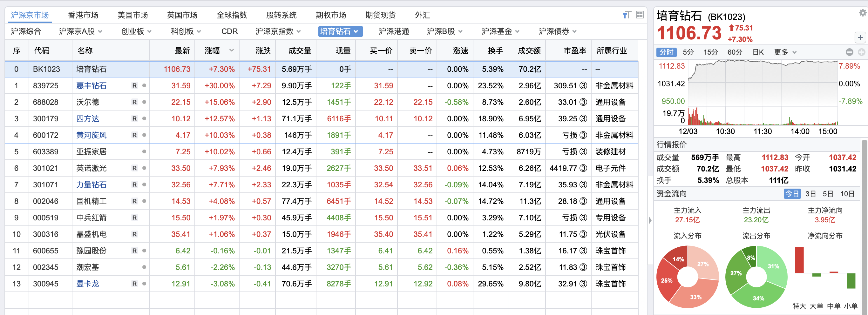The image size is (868, 315).
Task: Open the 黄河旋风 stock link
Action: (x=91, y=135)
